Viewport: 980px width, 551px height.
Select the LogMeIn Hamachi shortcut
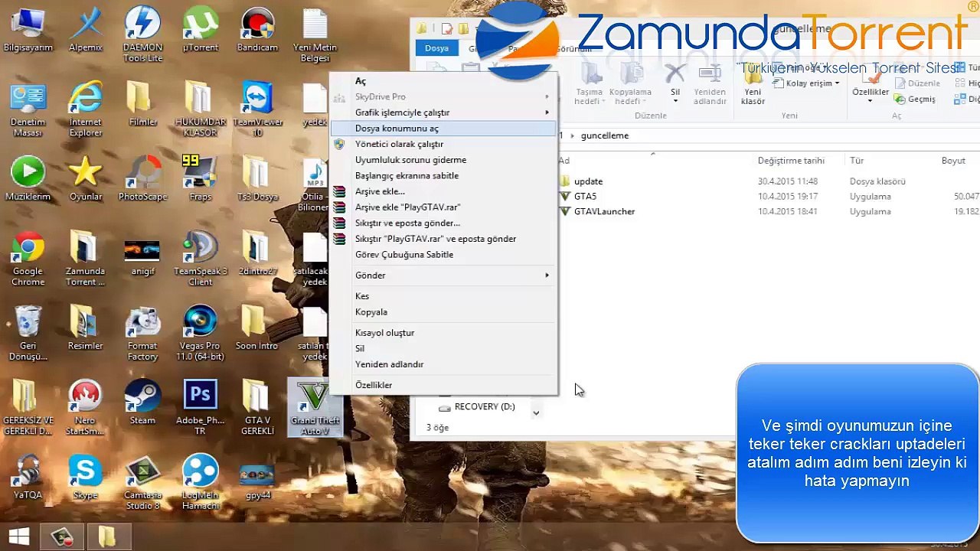(200, 482)
